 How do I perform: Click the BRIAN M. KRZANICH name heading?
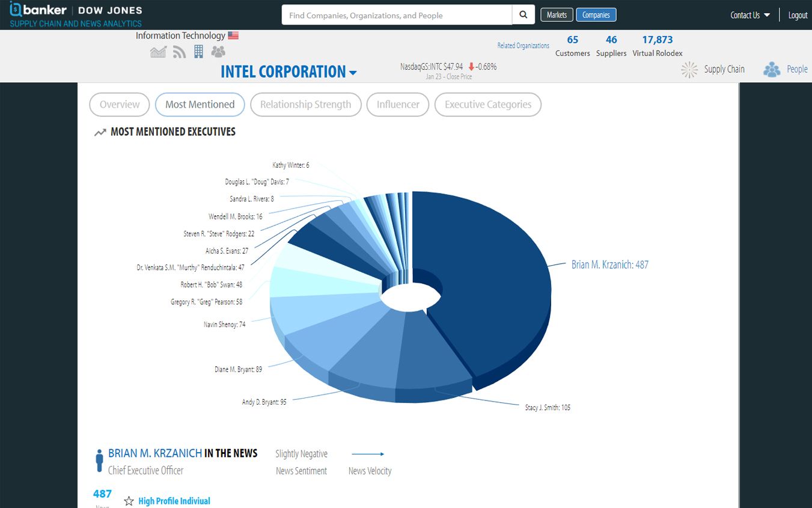[155, 453]
